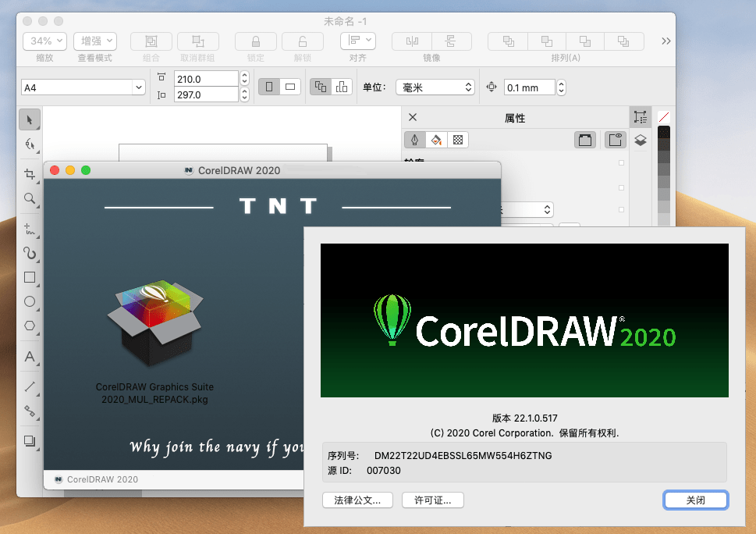
Task: Toggle apply layout to all pages
Action: [321, 87]
